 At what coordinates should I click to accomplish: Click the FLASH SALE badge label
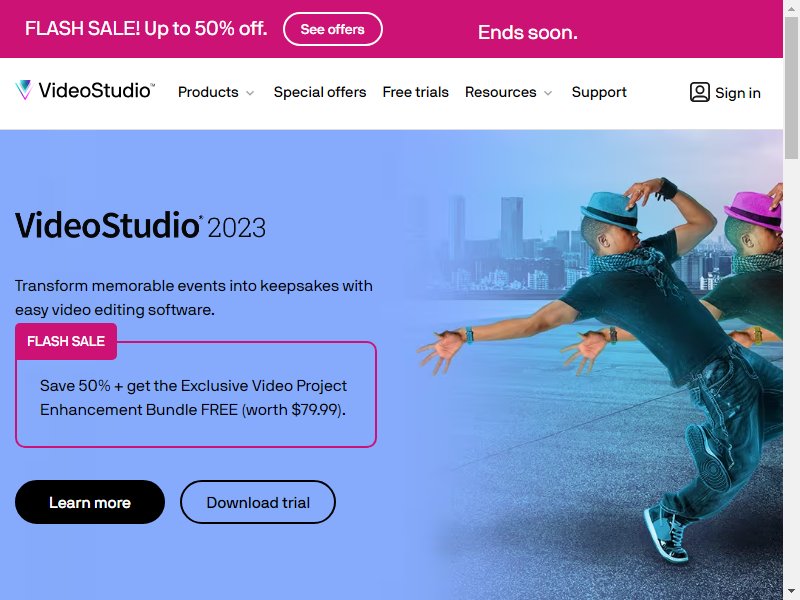pos(66,341)
